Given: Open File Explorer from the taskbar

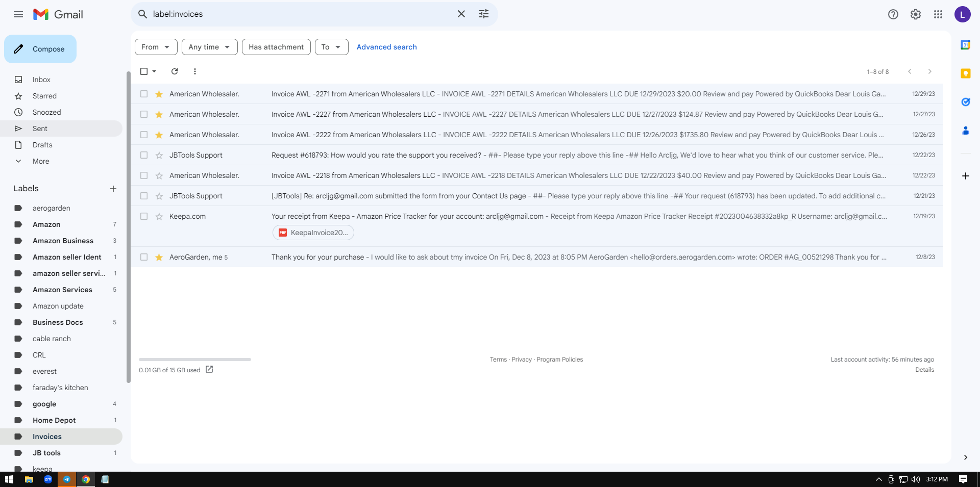Looking at the screenshot, I should coord(29,479).
